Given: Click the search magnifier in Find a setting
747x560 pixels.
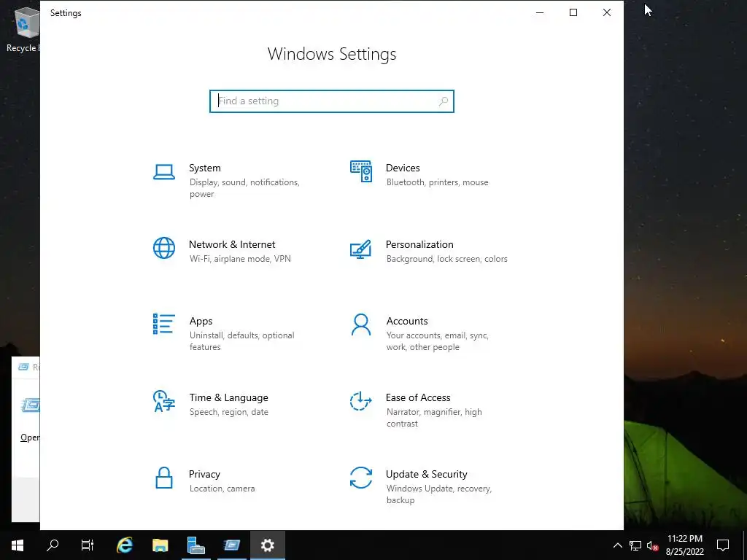Looking at the screenshot, I should 444,101.
